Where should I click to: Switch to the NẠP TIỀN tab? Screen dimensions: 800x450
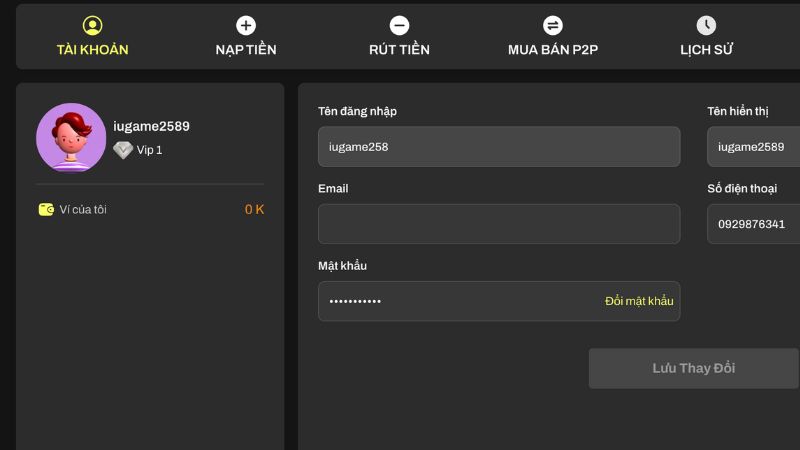pos(246,49)
